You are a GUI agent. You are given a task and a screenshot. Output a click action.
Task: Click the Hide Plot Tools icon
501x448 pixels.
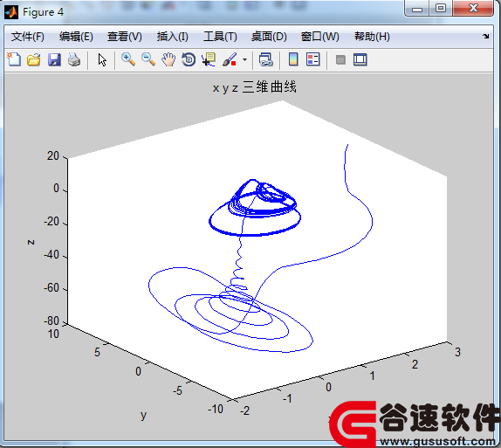pyautogui.click(x=340, y=59)
